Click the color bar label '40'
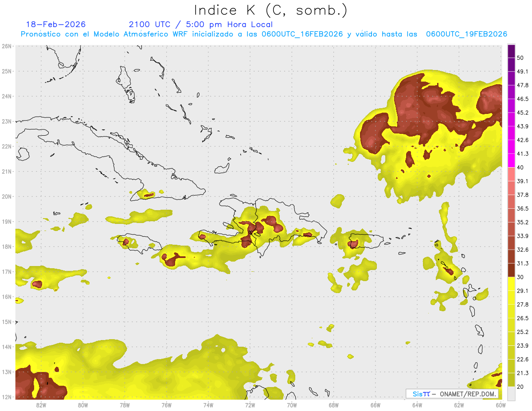This screenshot has width=532, height=411. click(x=521, y=168)
